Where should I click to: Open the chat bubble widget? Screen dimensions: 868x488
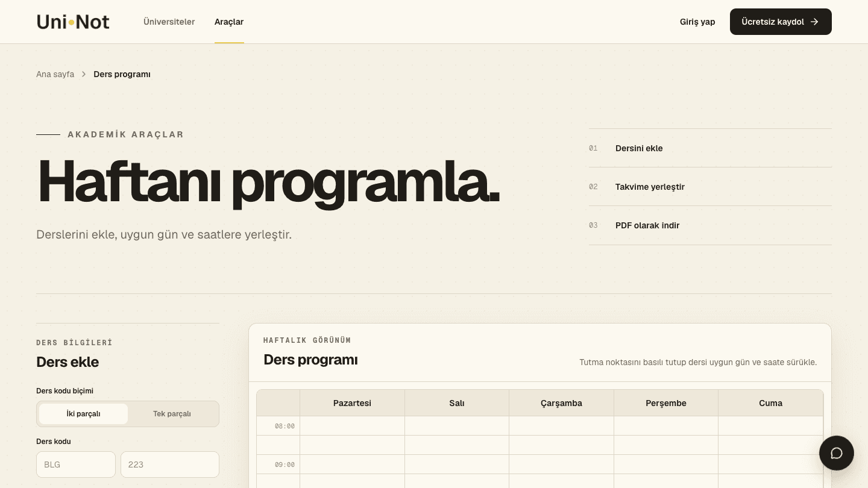837,453
